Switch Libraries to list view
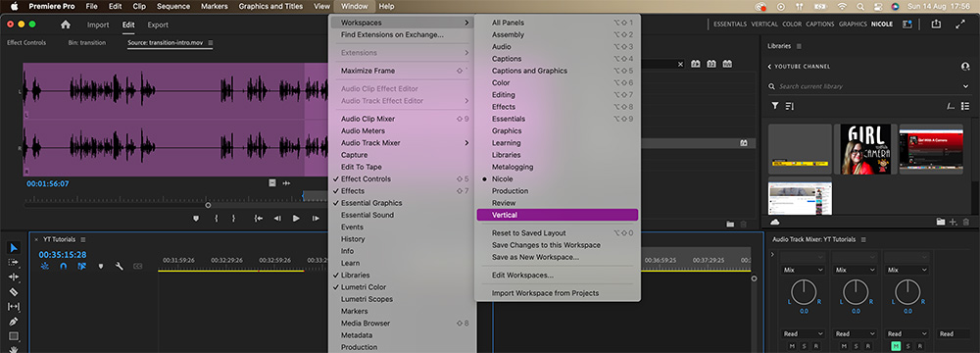 pos(965,106)
